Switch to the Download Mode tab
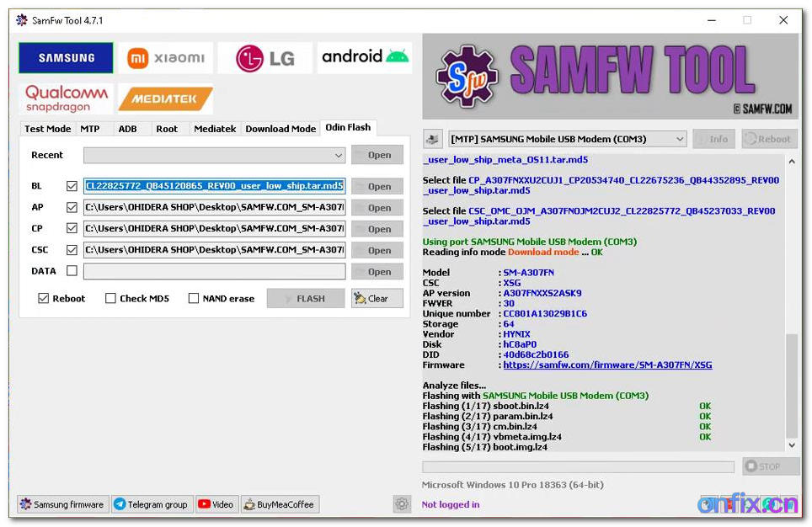This screenshot has width=812, height=527. tap(280, 128)
